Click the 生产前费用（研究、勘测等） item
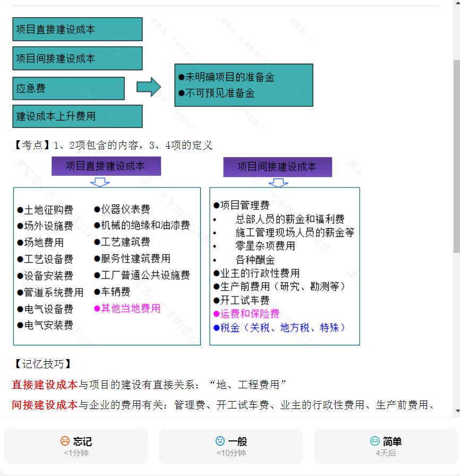This screenshot has height=476, width=460. 279,286
